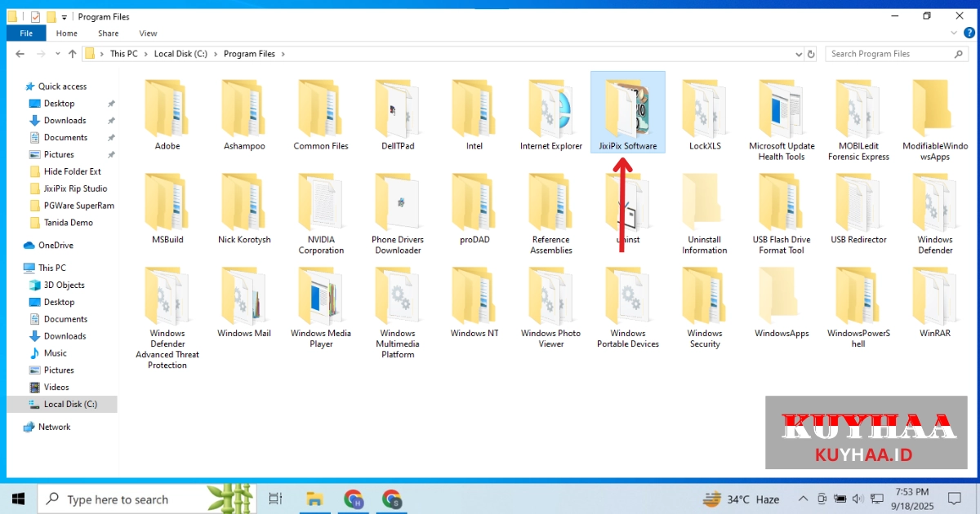Image resolution: width=980 pixels, height=514 pixels.
Task: Select the Windows Photo Viewer folder
Action: click(x=551, y=306)
